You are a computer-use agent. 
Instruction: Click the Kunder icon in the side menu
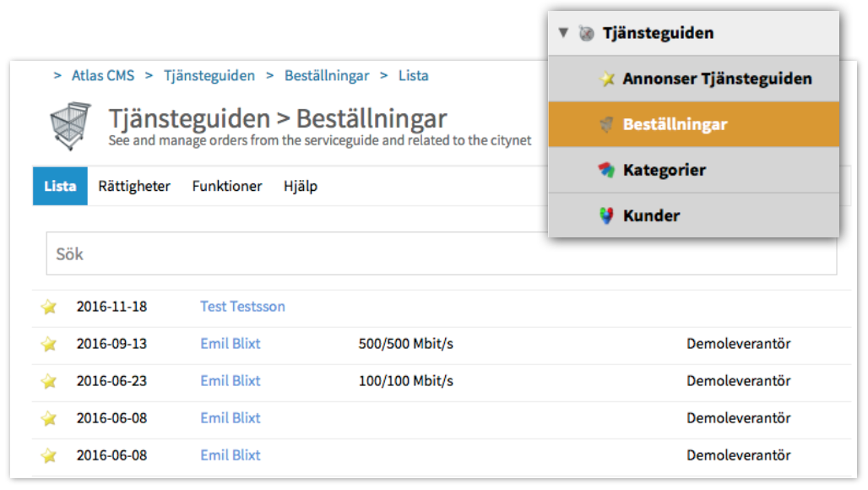(606, 216)
